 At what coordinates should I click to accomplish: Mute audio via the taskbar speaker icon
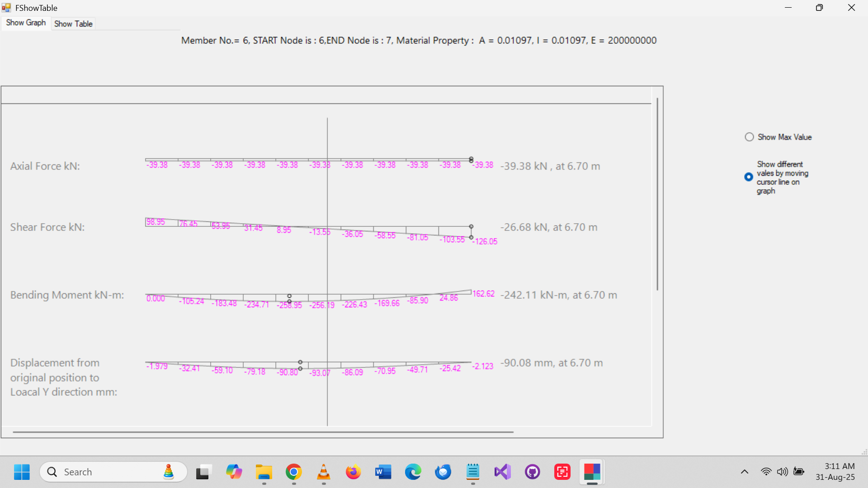coord(783,472)
